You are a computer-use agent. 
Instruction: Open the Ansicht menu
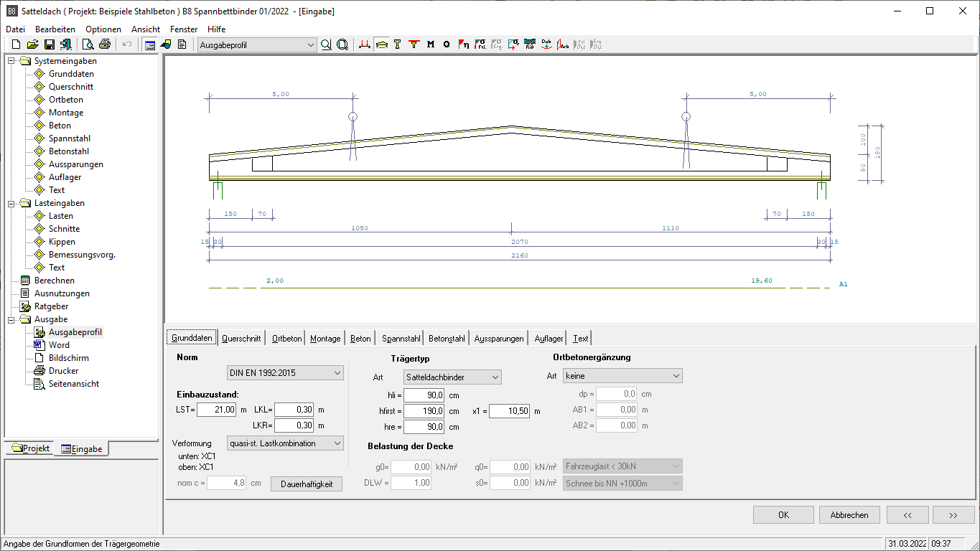[x=146, y=29]
